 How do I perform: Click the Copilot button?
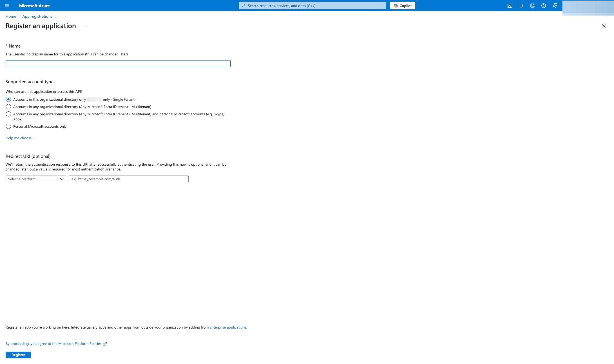coord(402,6)
